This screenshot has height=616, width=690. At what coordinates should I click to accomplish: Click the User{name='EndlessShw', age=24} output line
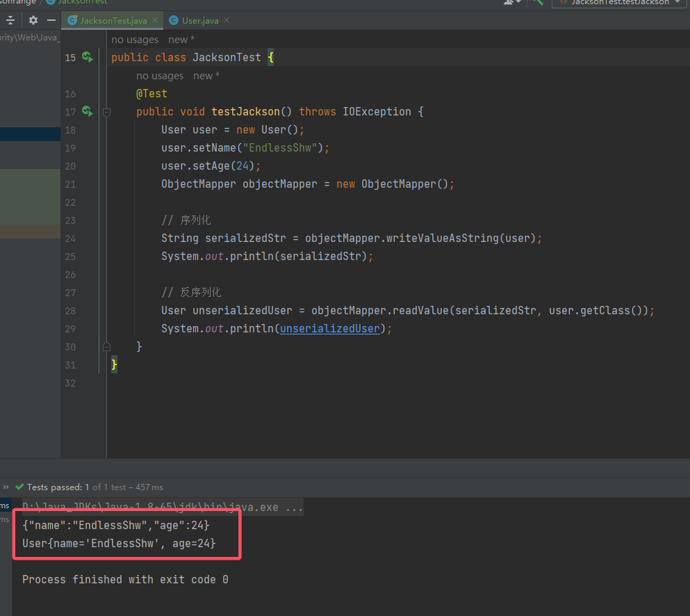[120, 544]
